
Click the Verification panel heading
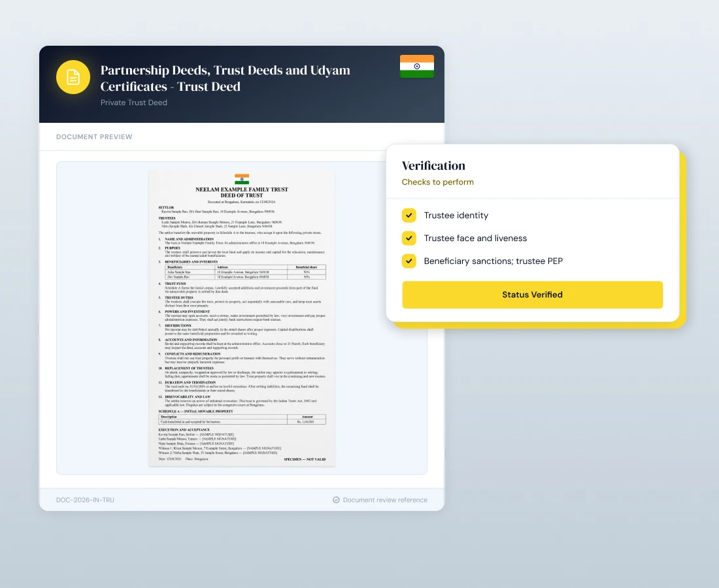433,165
